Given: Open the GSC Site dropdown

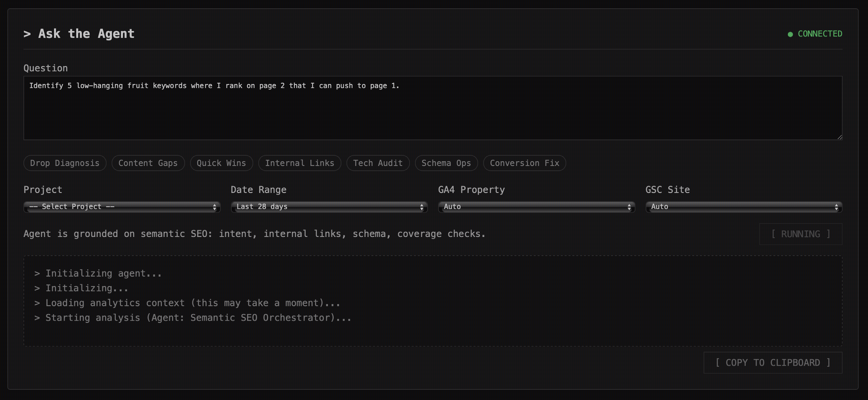Looking at the screenshot, I should pyautogui.click(x=743, y=207).
